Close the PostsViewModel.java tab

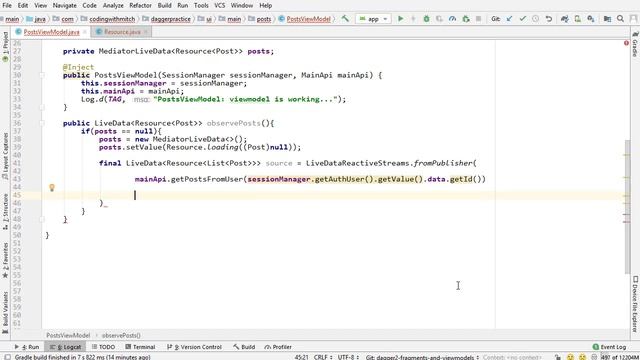click(85, 32)
